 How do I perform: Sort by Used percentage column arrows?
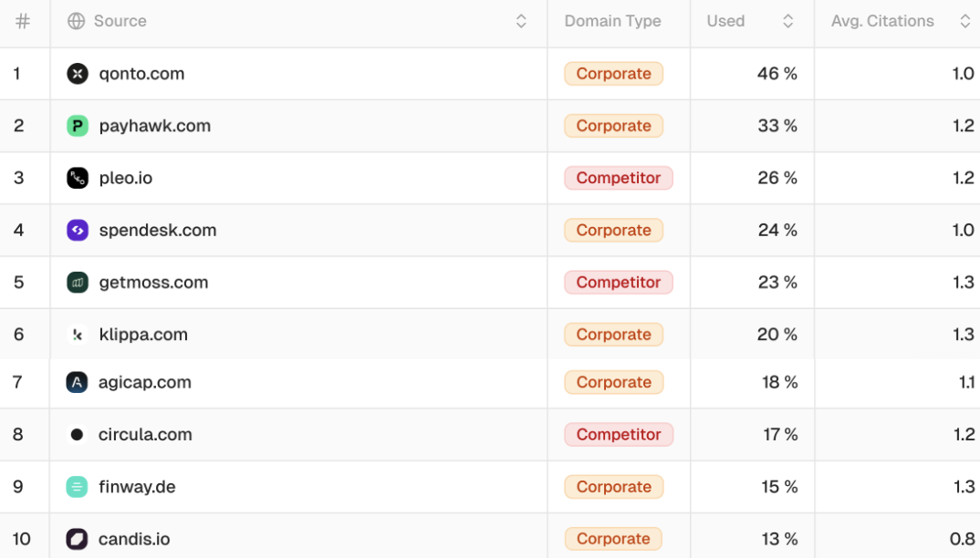(788, 21)
